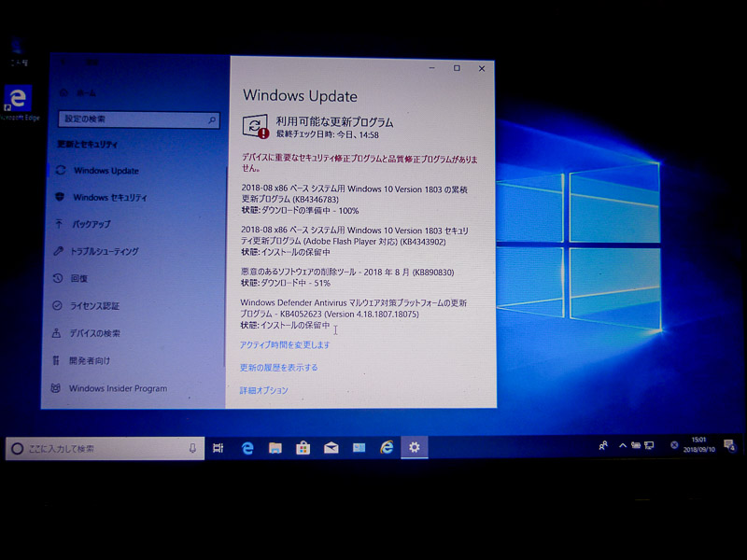Viewport: 747px width, 560px height.
Task: Click the Adobe Flash Player KB4343902 entry
Action: coord(355,241)
